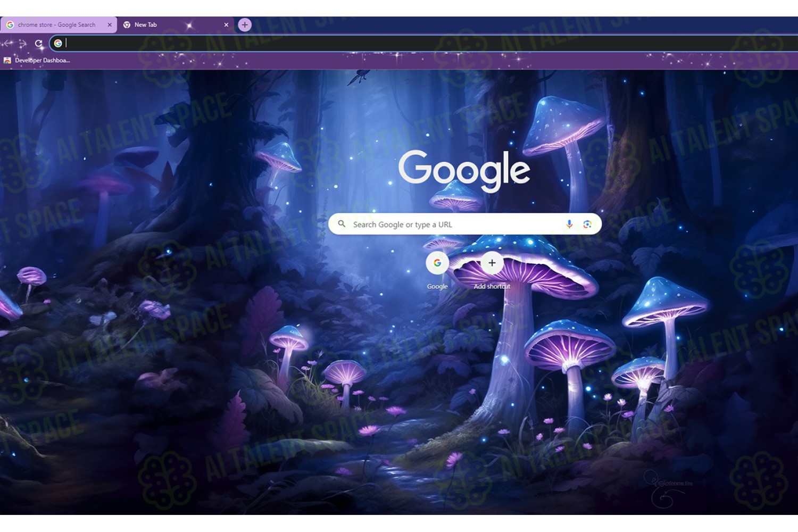
Task: Search by image with Google Lens icon
Action: coord(587,224)
